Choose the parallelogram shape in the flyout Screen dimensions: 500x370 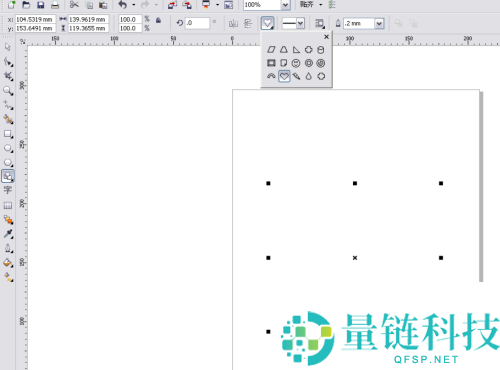[271, 50]
